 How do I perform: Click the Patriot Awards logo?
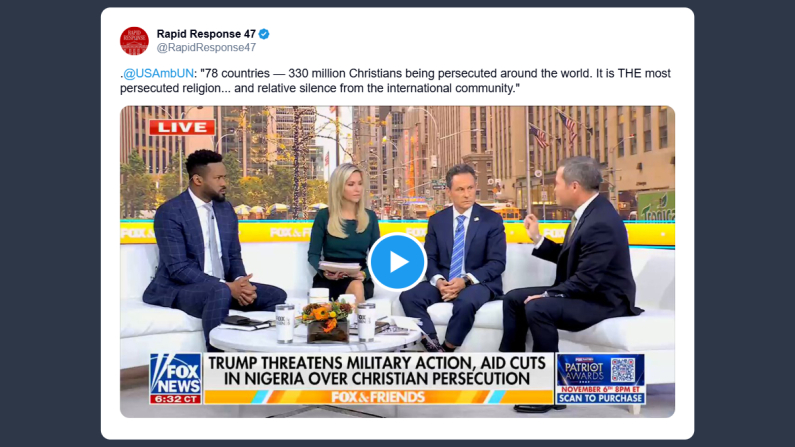point(584,370)
